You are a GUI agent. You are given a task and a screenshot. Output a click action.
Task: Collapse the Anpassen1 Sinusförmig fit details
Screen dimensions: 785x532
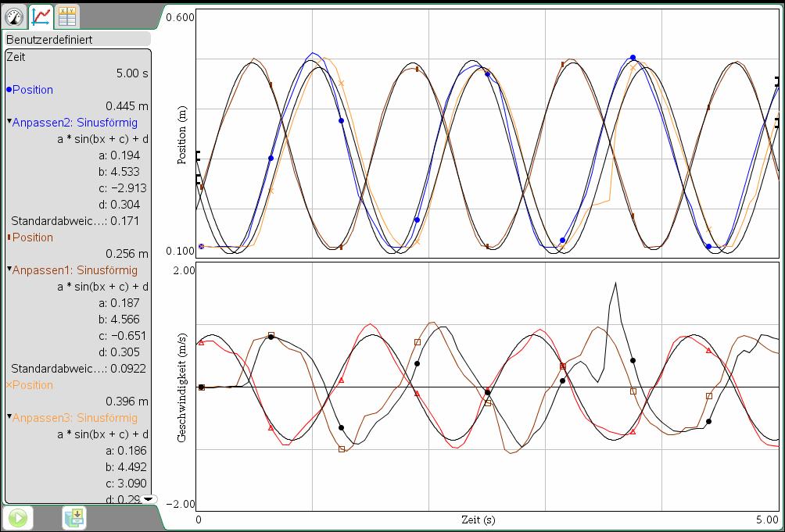(9, 270)
